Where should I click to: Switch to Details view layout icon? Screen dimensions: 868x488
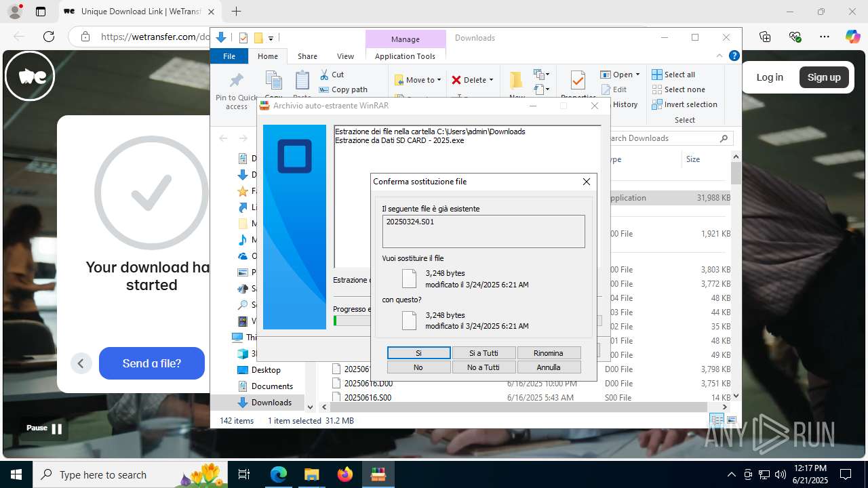(x=717, y=421)
